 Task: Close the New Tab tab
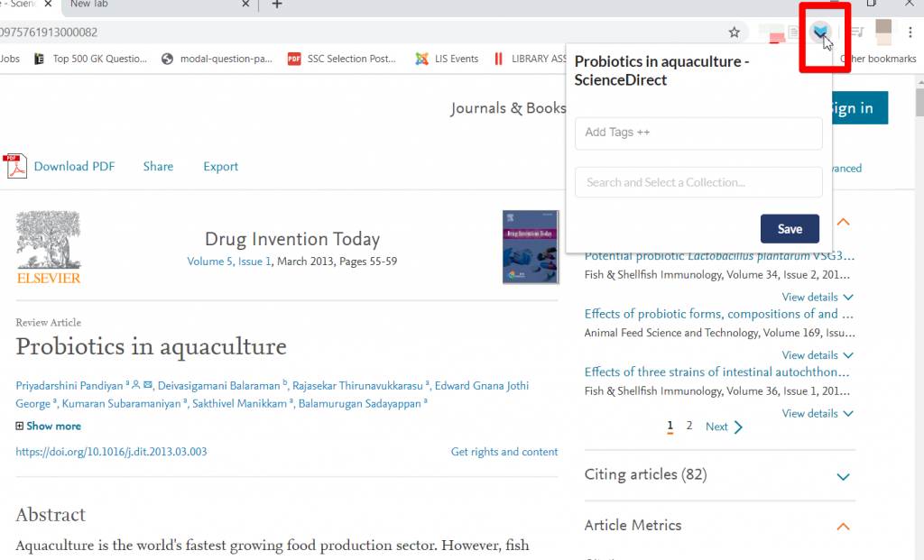245,5
